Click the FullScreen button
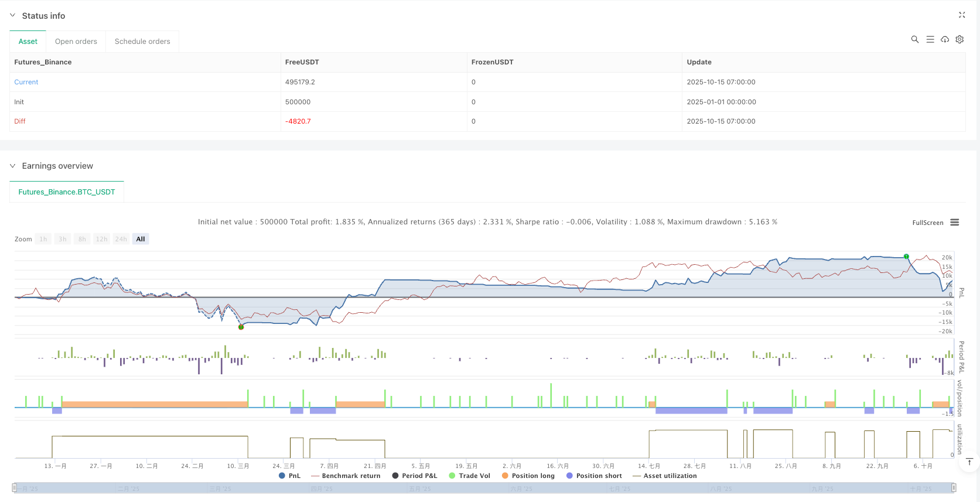 (927, 223)
